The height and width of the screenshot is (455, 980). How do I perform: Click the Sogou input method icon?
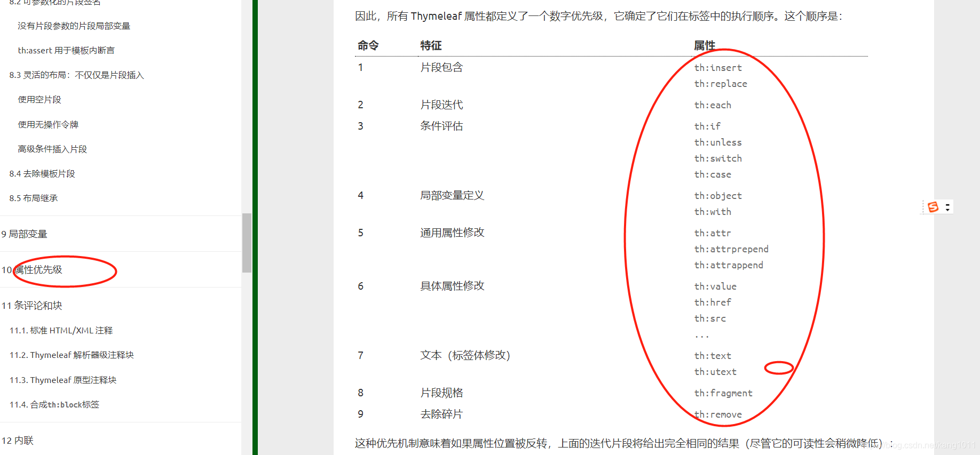pos(933,207)
